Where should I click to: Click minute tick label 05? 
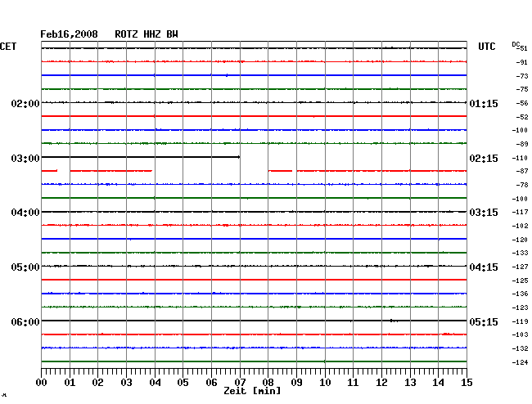click(x=183, y=382)
